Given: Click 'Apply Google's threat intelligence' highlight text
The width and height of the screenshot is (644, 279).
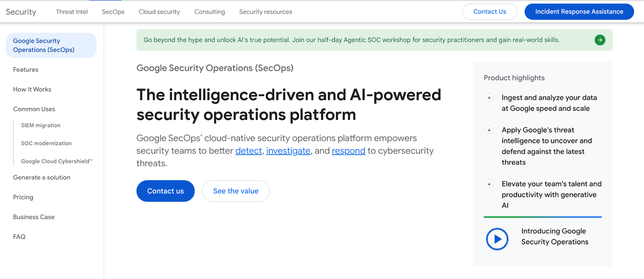Looking at the screenshot, I should (547, 146).
